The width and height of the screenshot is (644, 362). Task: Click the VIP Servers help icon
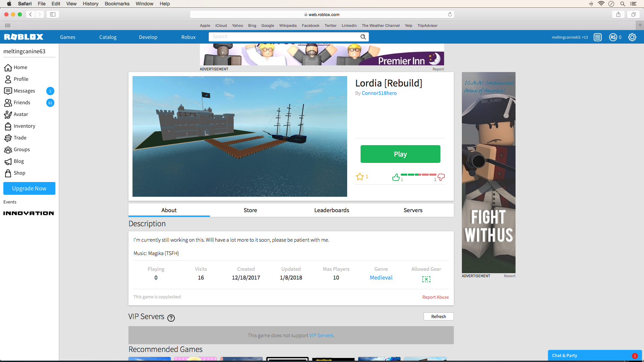click(171, 318)
